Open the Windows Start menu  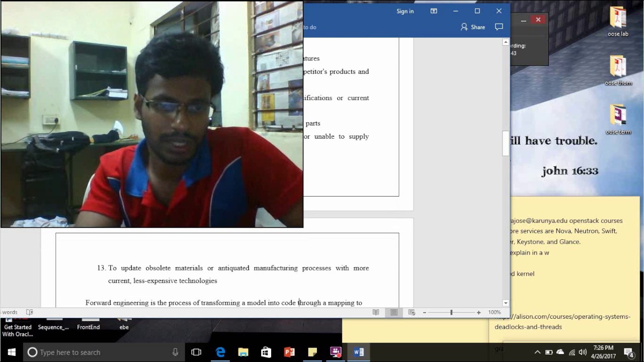coord(12,352)
